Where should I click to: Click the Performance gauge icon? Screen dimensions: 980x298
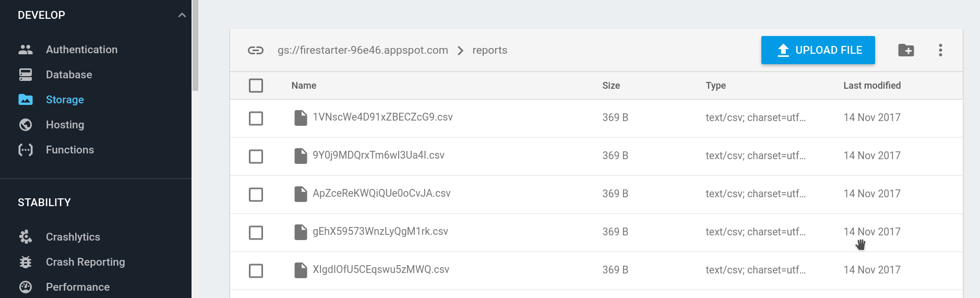tap(25, 287)
